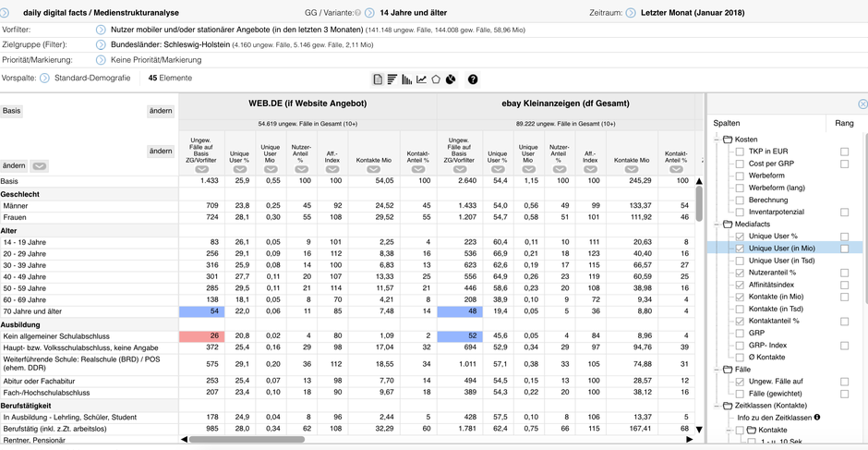
Task: Select Unique User (in Mio) tree row
Action: (785, 249)
